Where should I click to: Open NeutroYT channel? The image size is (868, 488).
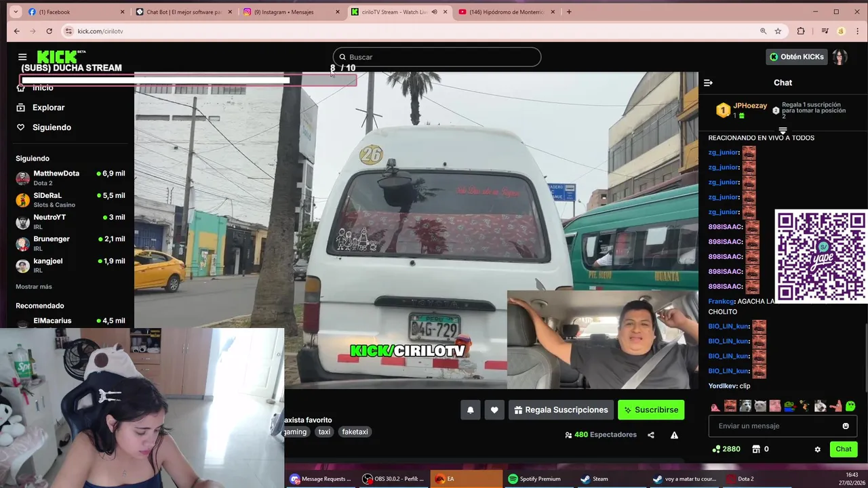pos(71,222)
